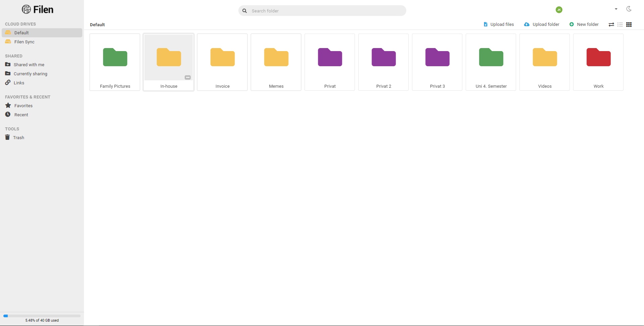
Task: Click the Upload files button
Action: 498,24
